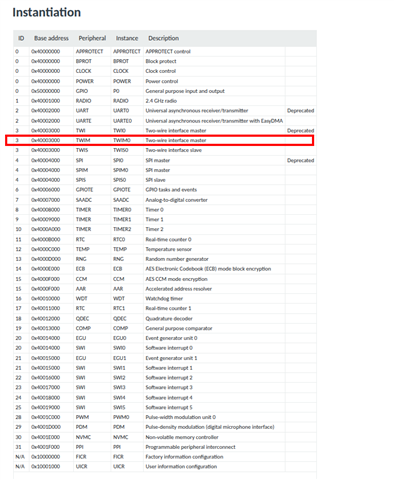
Task: Click the 'Pulse-density modulation' description
Action: click(210, 427)
